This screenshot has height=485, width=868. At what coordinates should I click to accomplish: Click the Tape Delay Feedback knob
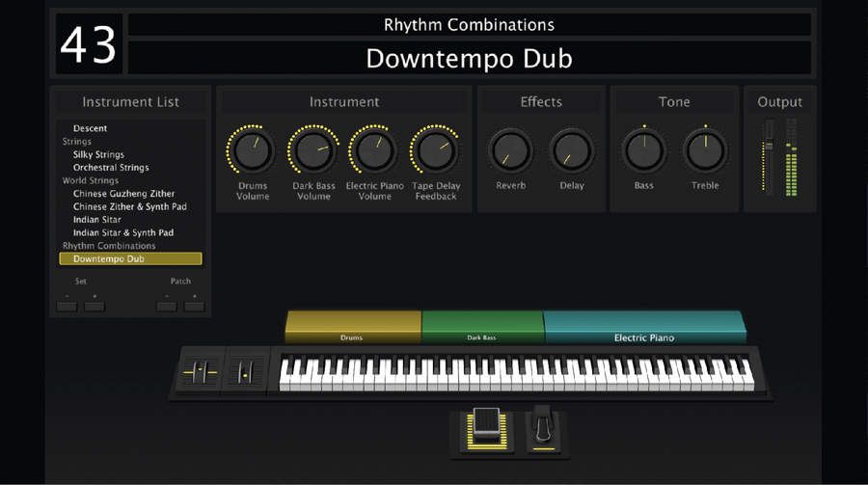tap(436, 150)
